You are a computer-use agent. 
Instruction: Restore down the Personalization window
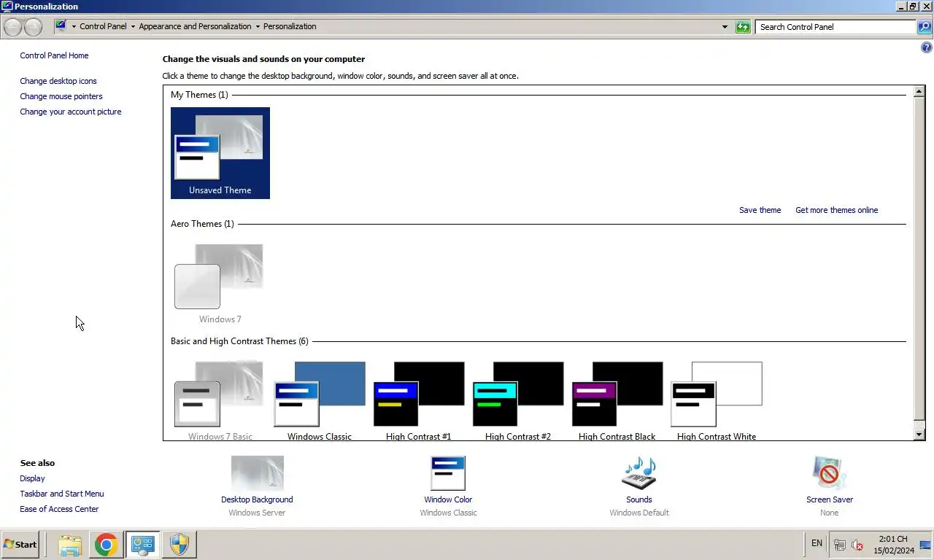pos(913,6)
